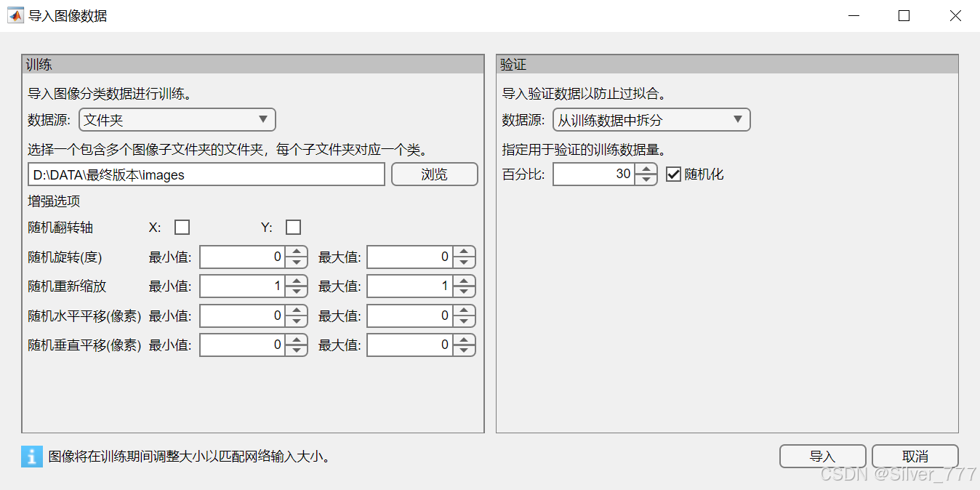The image size is (980, 490).
Task: Click the 取消 button
Action: pyautogui.click(x=915, y=457)
